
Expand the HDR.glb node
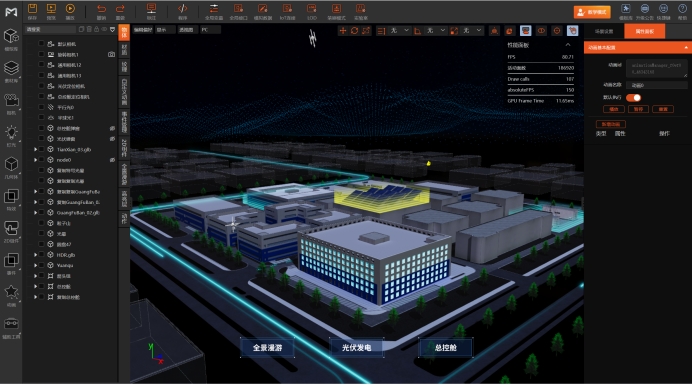tap(35, 255)
